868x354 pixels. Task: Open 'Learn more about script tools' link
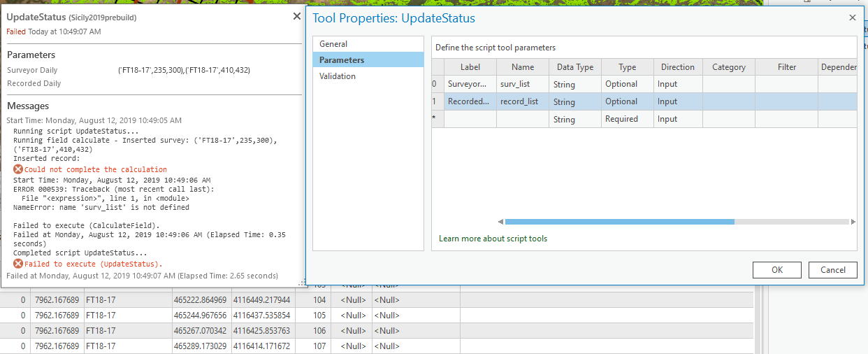coord(493,239)
